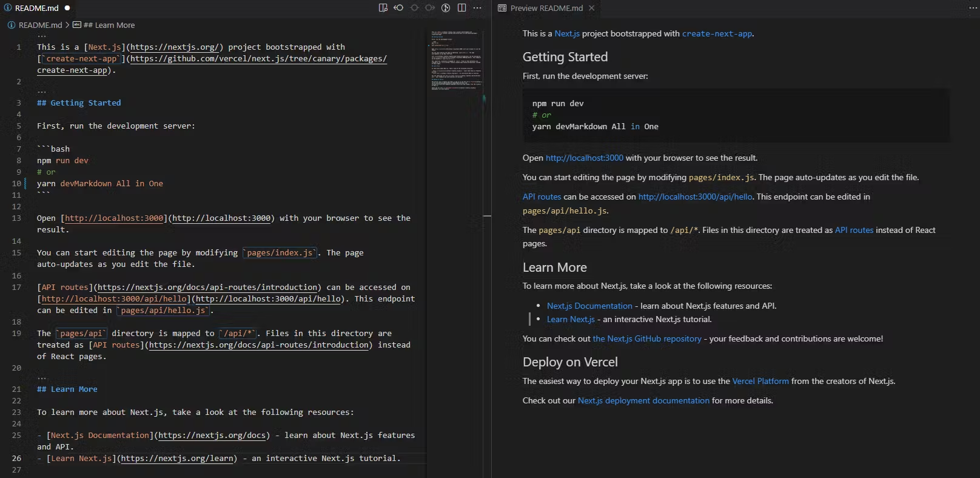The image size is (980, 478).
Task: Click `pages/api/hello.js` in editor line 17
Action: tap(163, 310)
